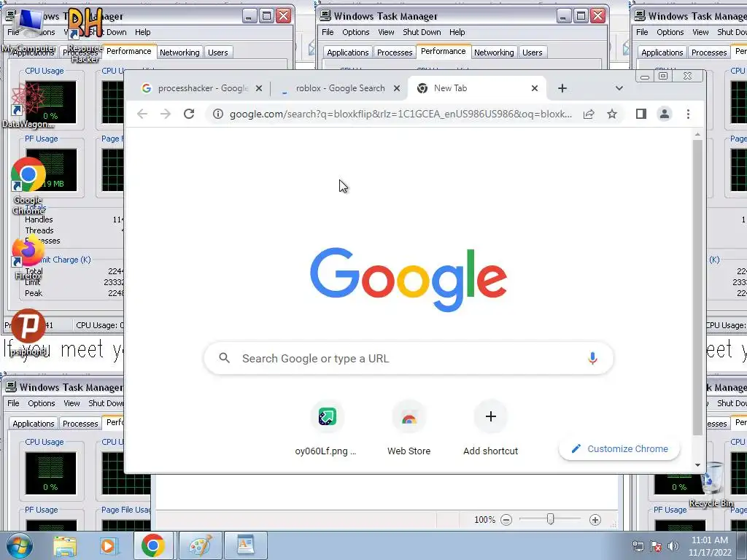
Task: Click the volume speaker tray icon
Action: pos(673,546)
